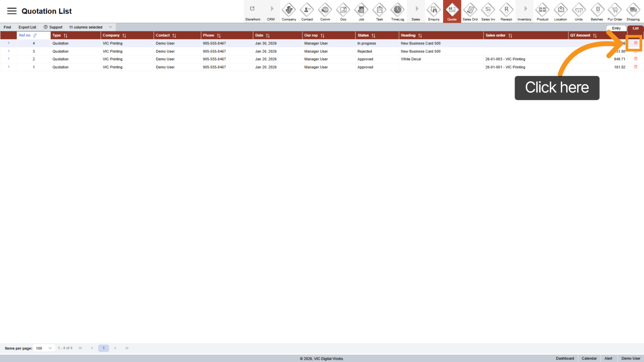The height and width of the screenshot is (362, 644).
Task: Open the Inventory Product icon
Action: pos(542,11)
